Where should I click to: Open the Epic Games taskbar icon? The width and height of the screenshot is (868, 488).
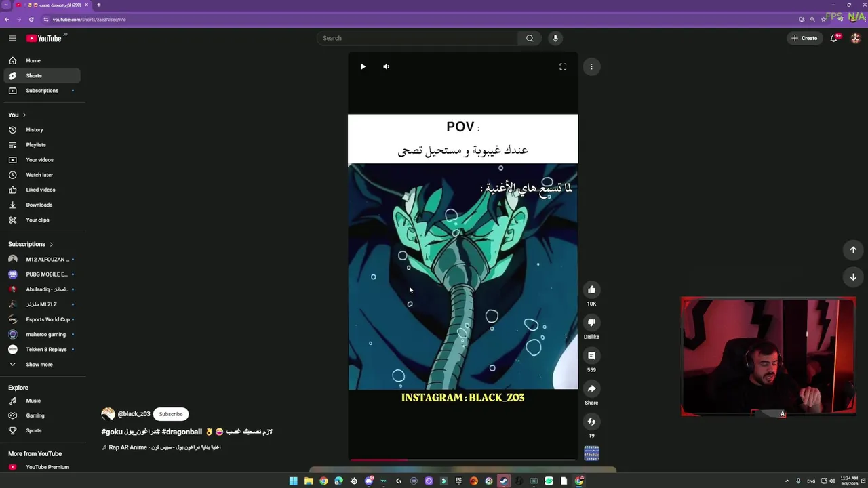tap(458, 481)
